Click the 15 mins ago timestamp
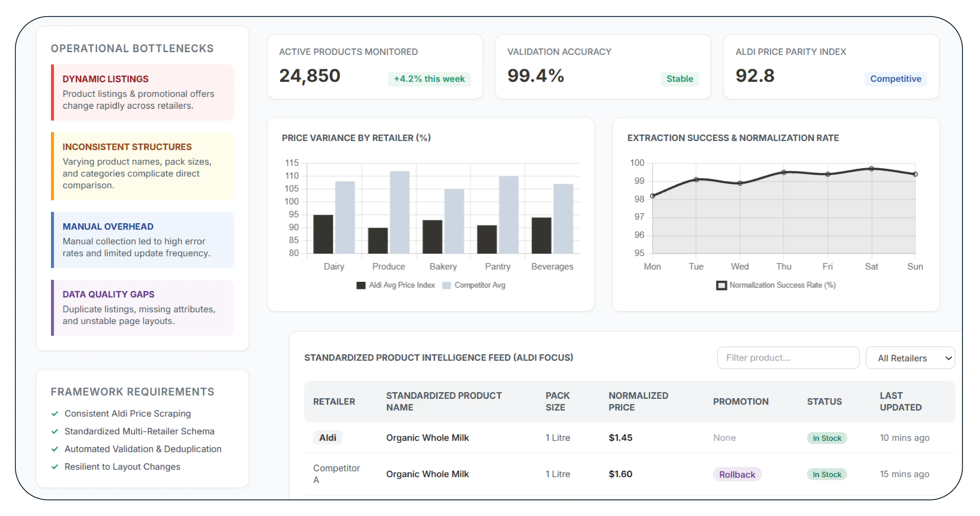The width and height of the screenshot is (980, 516). tap(904, 474)
